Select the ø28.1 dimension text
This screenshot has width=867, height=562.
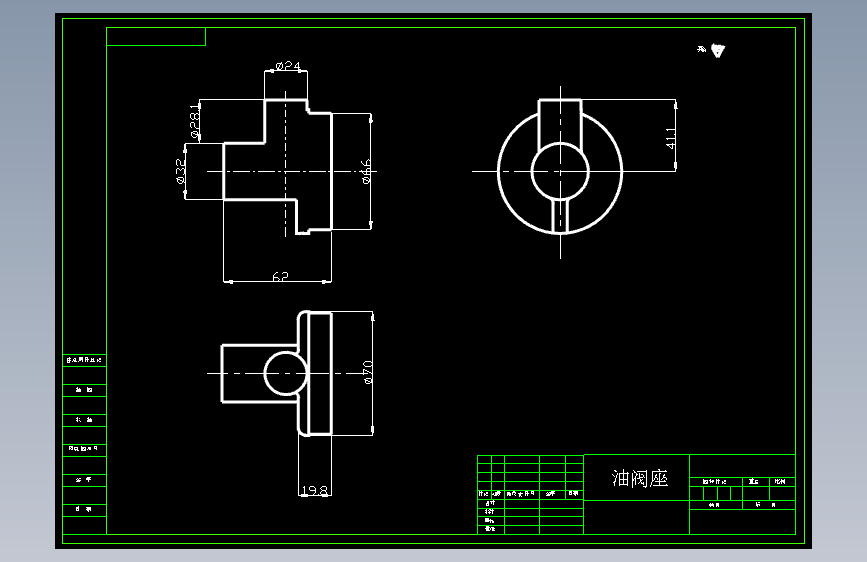[x=195, y=121]
